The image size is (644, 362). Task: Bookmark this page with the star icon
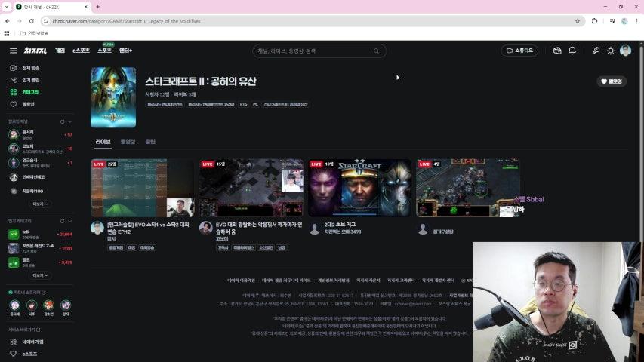[578, 21]
